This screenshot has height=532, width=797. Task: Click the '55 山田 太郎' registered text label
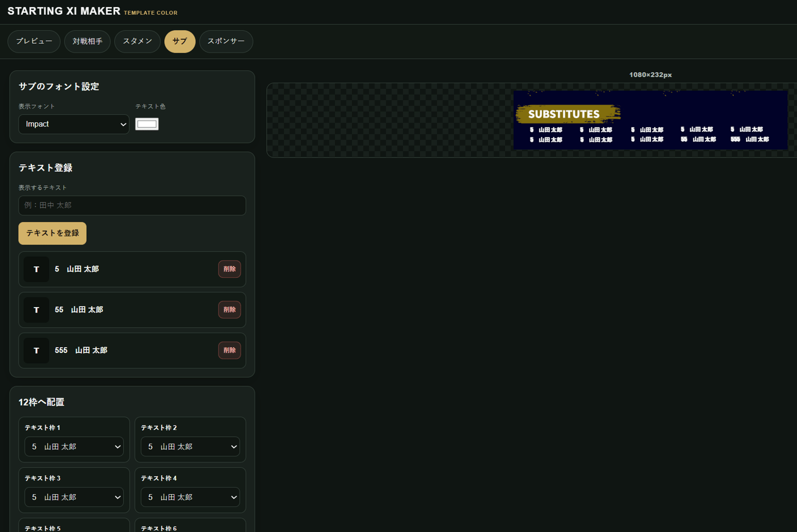(x=79, y=310)
